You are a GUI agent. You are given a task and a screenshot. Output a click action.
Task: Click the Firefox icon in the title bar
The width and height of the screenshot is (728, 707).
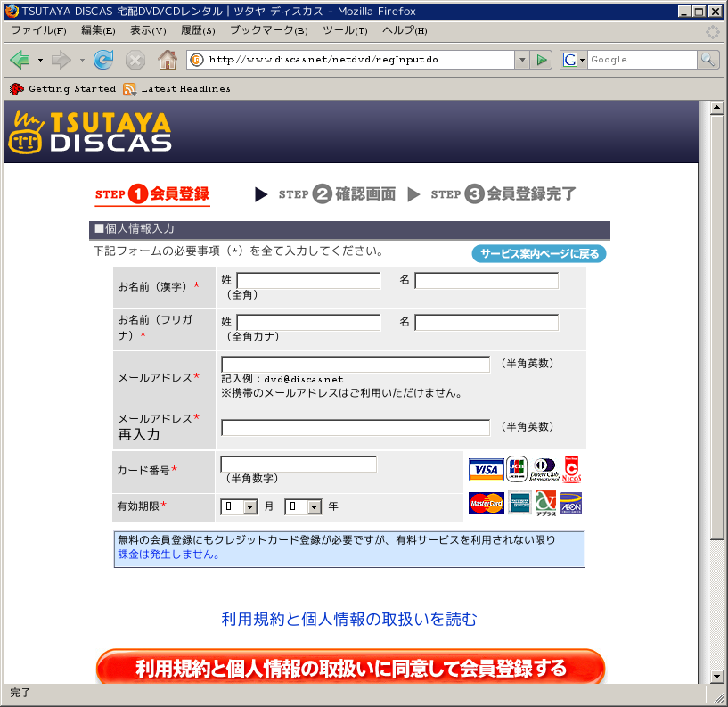click(x=12, y=12)
